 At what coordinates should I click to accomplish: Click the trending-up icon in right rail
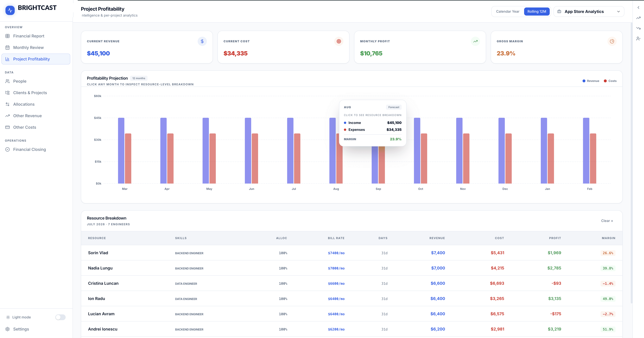click(x=638, y=18)
